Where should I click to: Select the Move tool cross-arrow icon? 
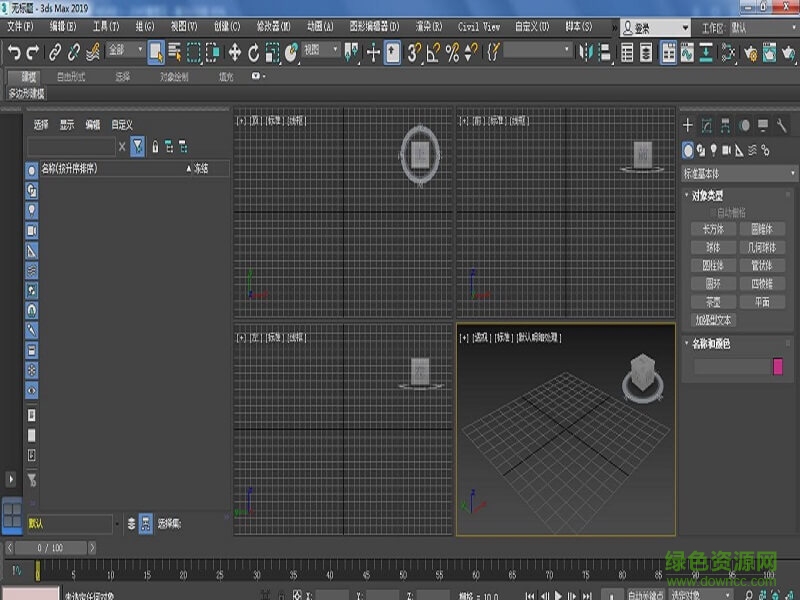[235, 52]
